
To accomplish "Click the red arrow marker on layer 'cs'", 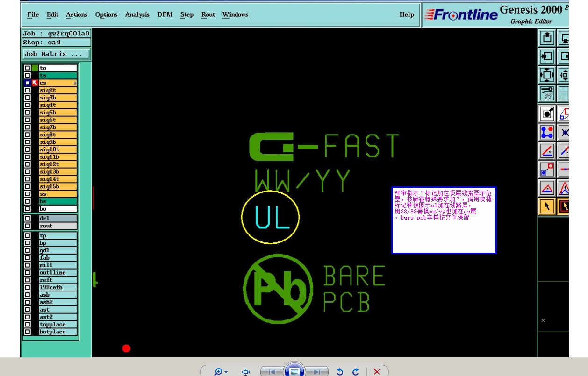I will 35,83.
